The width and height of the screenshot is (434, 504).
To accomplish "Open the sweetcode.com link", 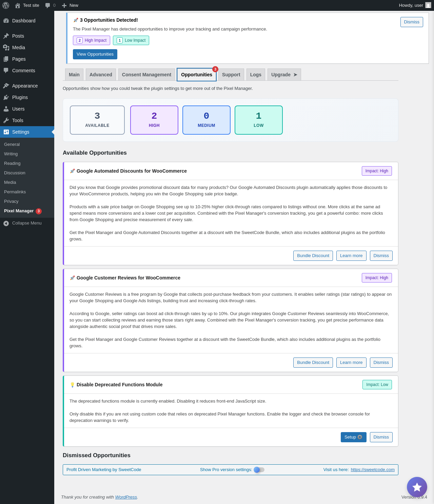I will tap(373, 470).
